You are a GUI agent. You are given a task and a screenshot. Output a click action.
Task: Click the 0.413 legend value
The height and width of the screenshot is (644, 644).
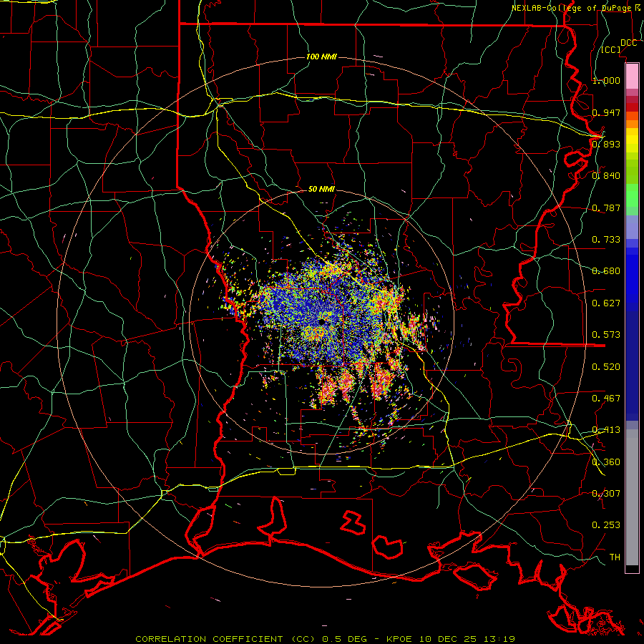click(x=606, y=430)
